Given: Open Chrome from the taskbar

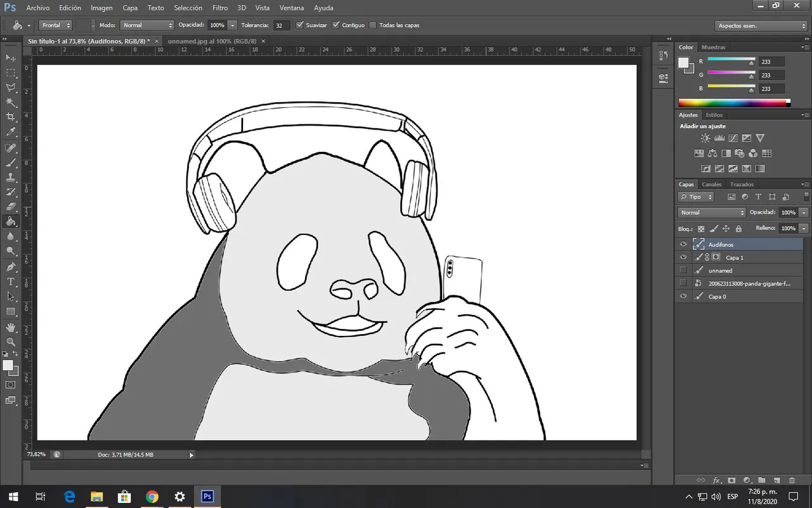Looking at the screenshot, I should tap(152, 497).
